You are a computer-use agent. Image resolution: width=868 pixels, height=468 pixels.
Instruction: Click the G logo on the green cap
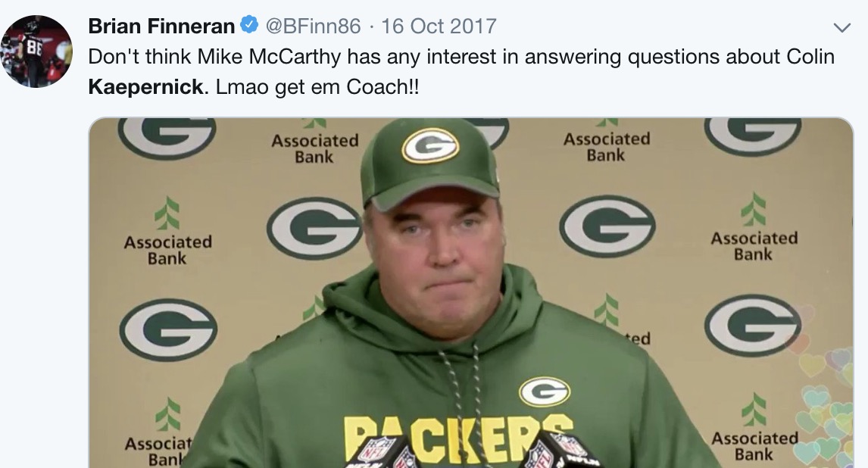[430, 145]
